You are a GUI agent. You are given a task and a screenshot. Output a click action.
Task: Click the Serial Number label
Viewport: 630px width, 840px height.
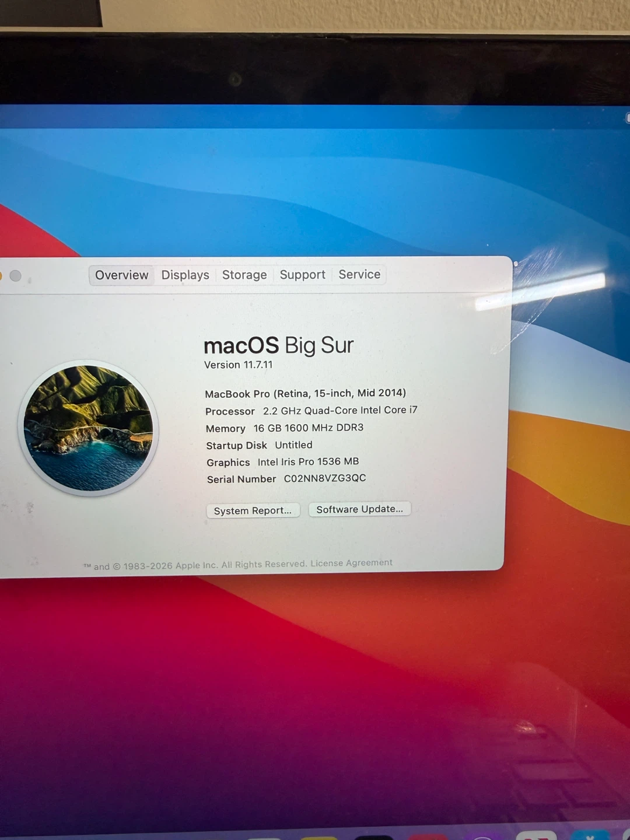point(242,479)
